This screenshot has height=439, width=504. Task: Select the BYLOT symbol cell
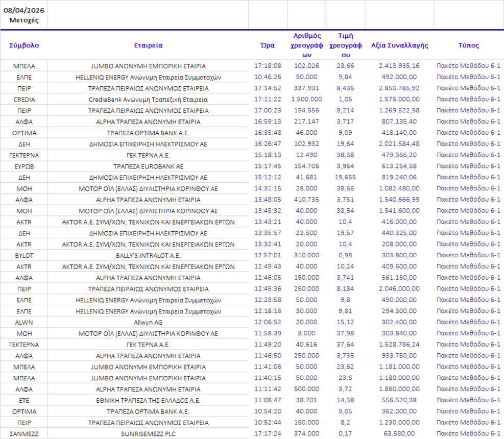click(x=24, y=255)
